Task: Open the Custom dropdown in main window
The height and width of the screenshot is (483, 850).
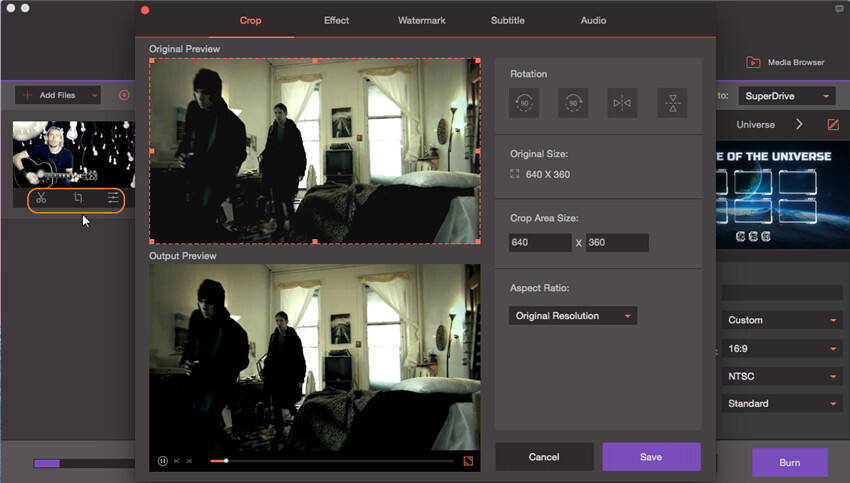Action: [782, 320]
